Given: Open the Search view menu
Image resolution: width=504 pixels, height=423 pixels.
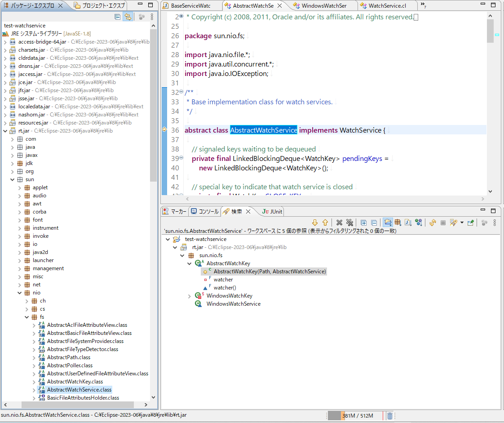Looking at the screenshot, I should tap(495, 222).
